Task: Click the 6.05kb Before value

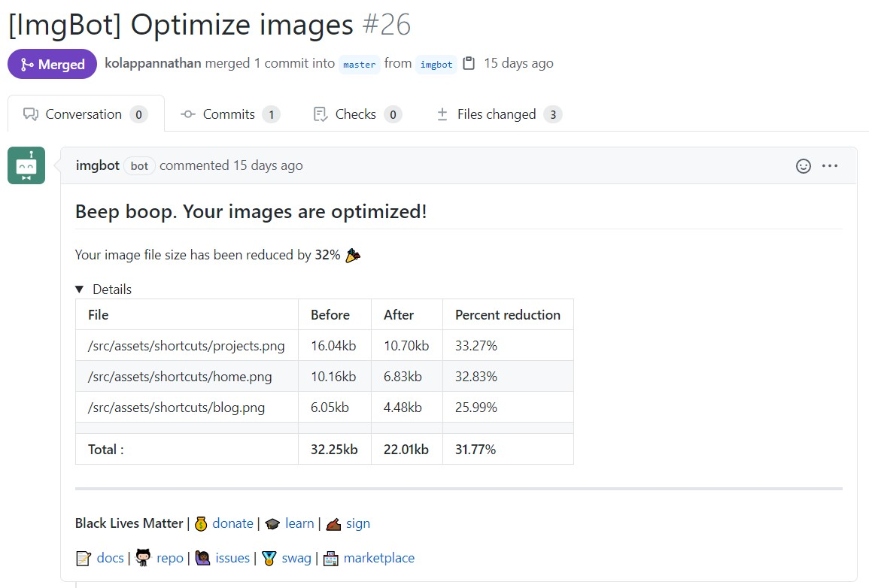Action: click(330, 408)
